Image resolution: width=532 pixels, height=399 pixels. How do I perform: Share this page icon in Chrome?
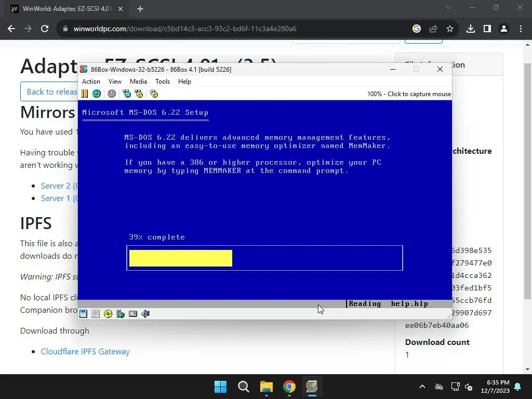tap(433, 29)
